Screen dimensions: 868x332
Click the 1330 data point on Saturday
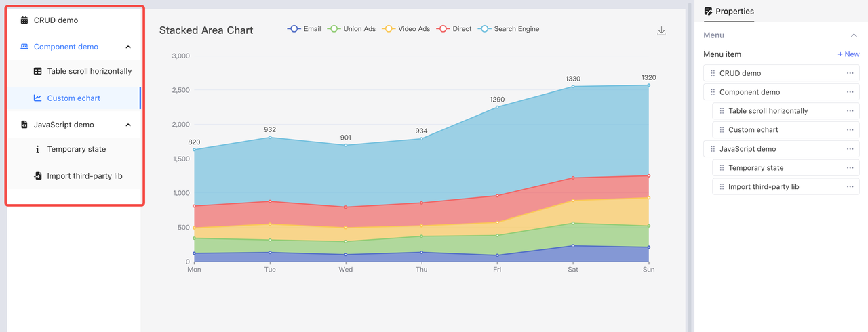[x=573, y=87]
